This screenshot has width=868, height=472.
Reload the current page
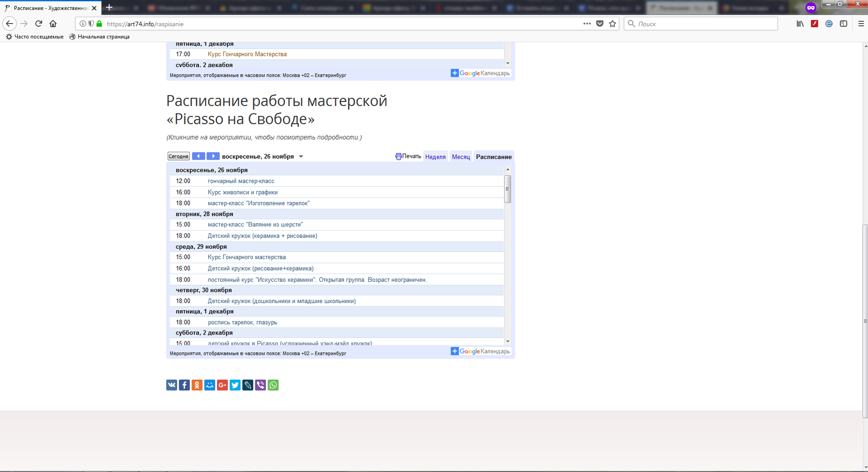[x=39, y=24]
